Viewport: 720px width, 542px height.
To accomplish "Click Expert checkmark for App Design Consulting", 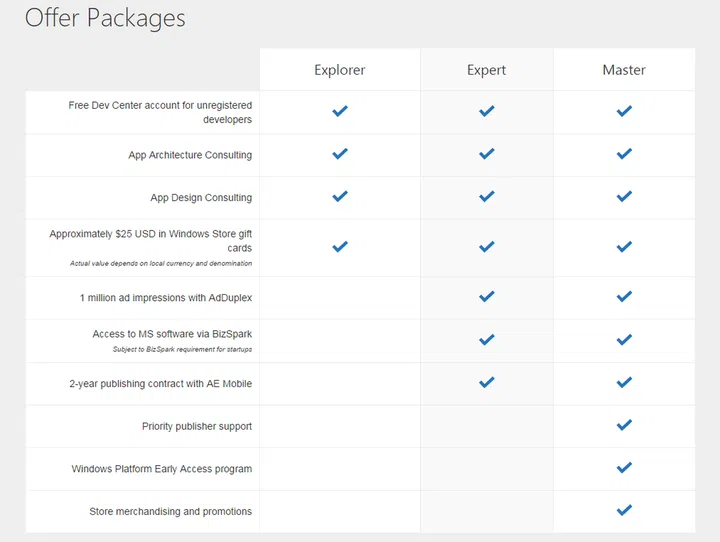I will 486,197.
